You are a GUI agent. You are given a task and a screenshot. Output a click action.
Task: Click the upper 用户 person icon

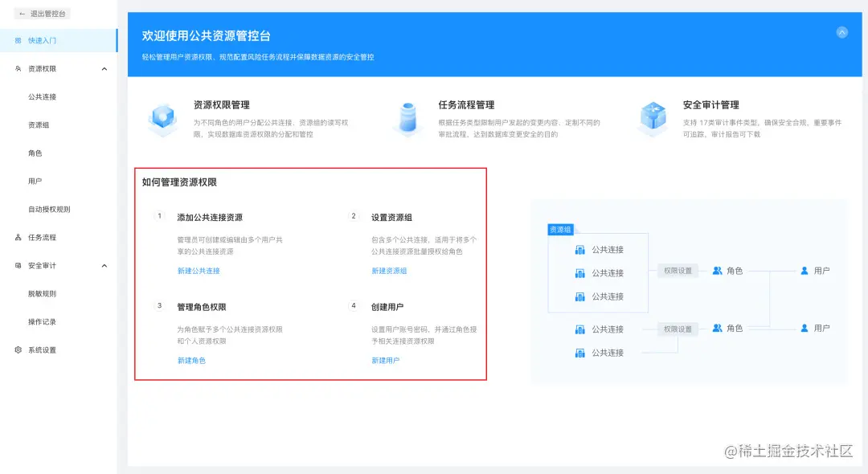[x=805, y=271]
